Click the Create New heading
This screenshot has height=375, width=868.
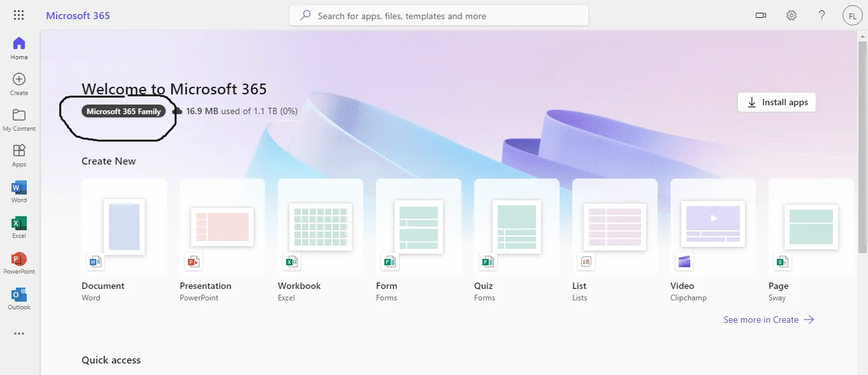coord(108,161)
